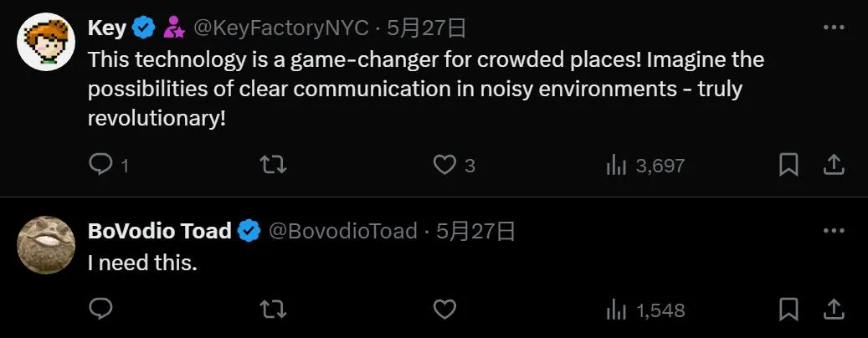This screenshot has width=868, height=338.
Task: Like Key's game-changer tweet
Action: tap(444, 165)
